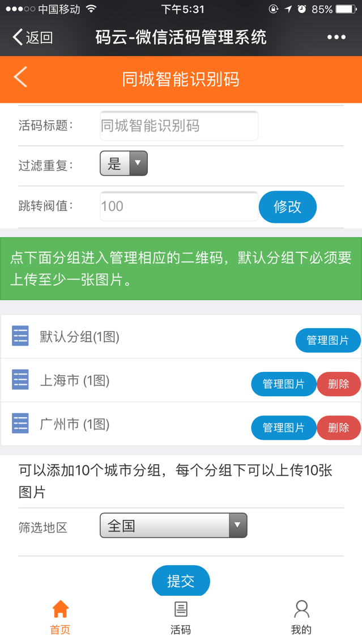Select the 跳转阀值 input showing 100
Viewport: 362px width, 644px height.
(178, 207)
